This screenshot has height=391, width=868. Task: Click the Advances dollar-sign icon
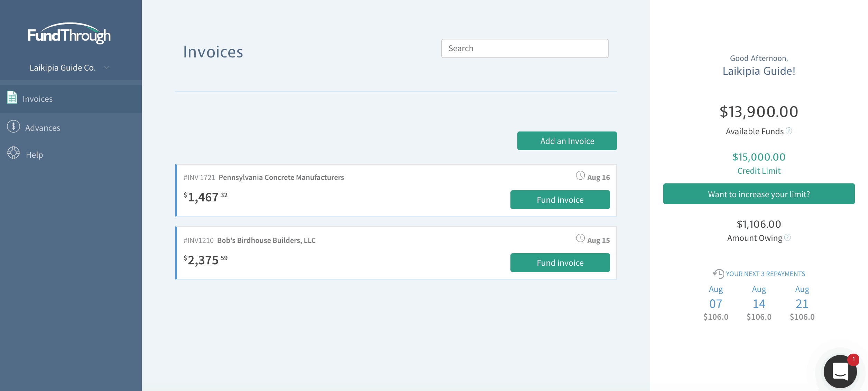click(x=13, y=127)
